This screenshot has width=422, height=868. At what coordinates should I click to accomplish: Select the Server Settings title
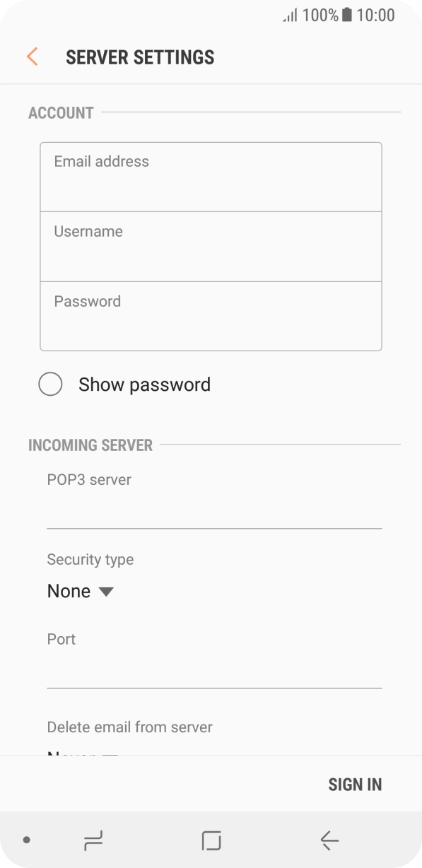140,57
